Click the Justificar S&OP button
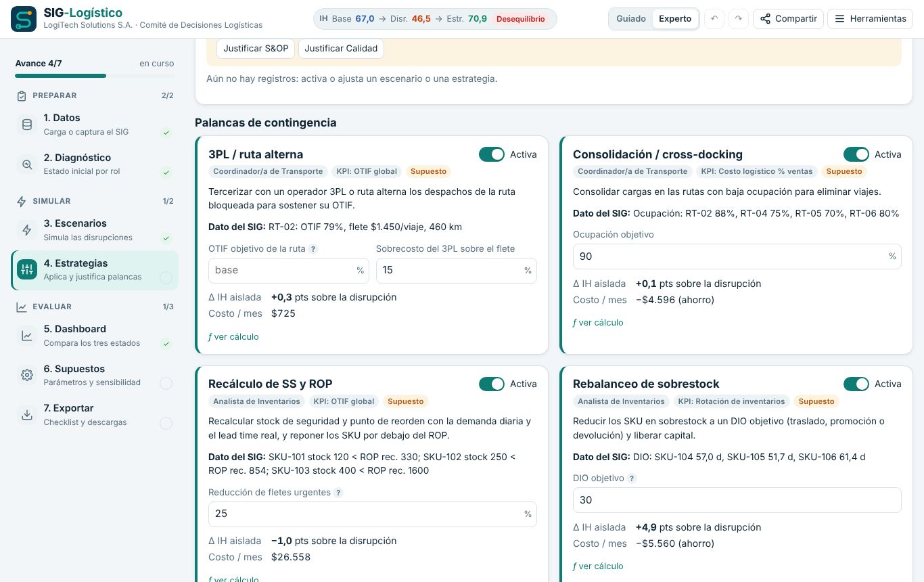924x582 pixels. pyautogui.click(x=256, y=49)
